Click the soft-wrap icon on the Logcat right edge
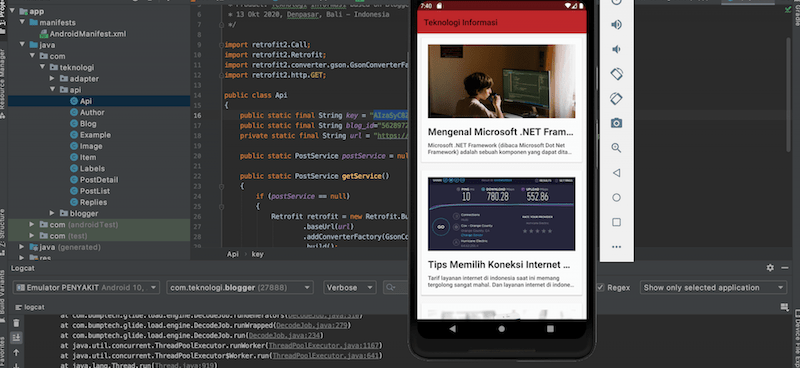 tap(785, 307)
